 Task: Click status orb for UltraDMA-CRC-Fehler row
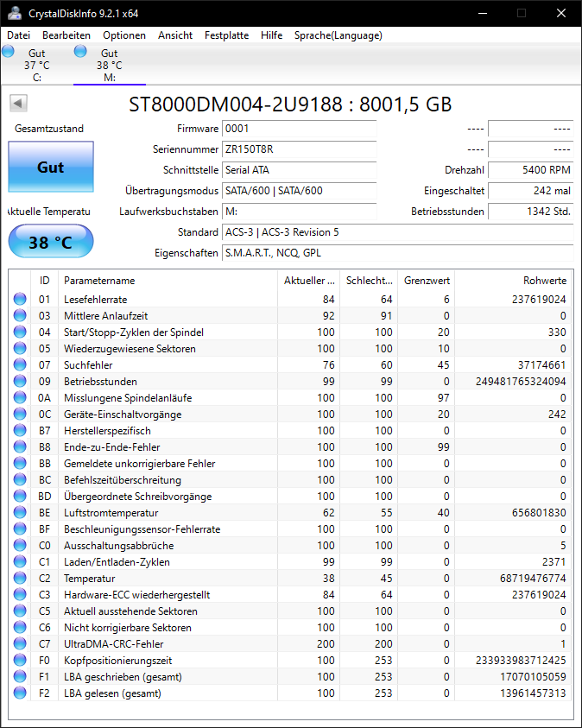20,643
